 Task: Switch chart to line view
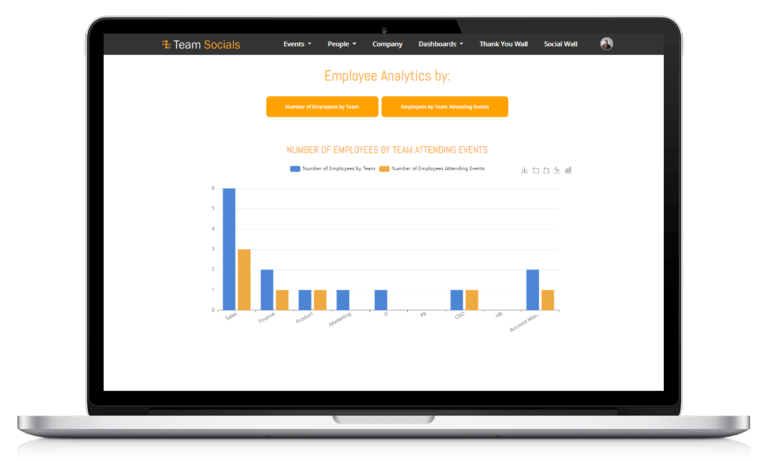coord(557,170)
